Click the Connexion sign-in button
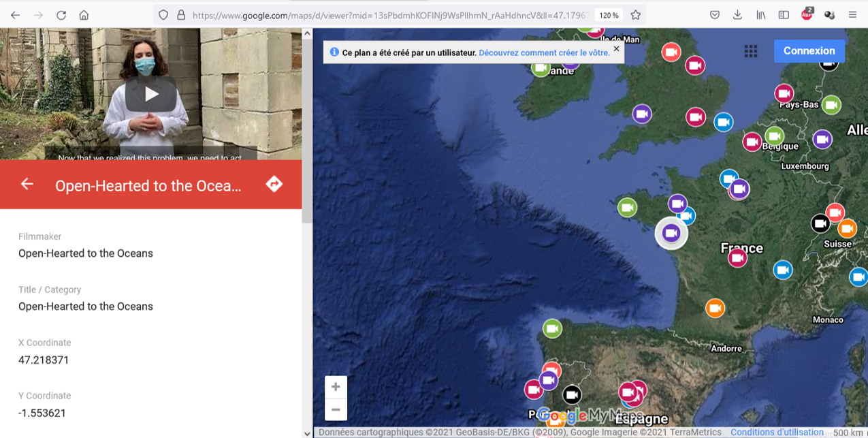Viewport: 868px width, 438px height. click(x=809, y=51)
